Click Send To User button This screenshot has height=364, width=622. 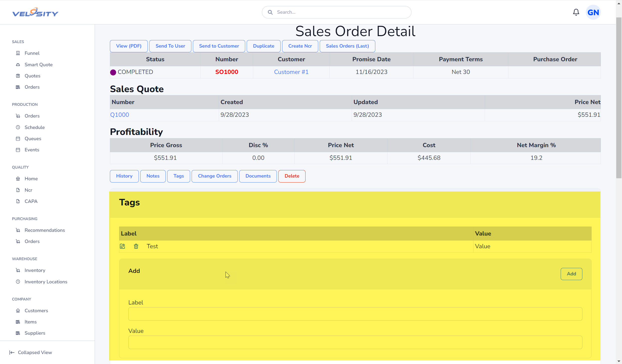coord(170,46)
